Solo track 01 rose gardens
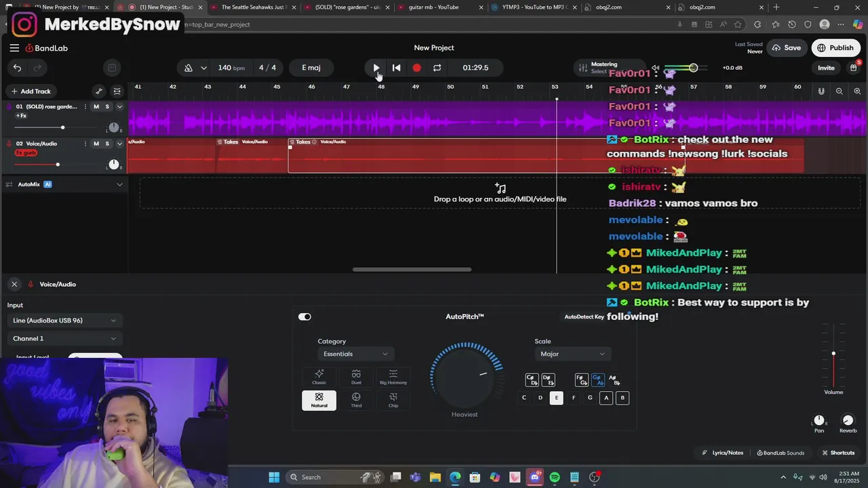This screenshot has height=488, width=868. pyautogui.click(x=107, y=106)
